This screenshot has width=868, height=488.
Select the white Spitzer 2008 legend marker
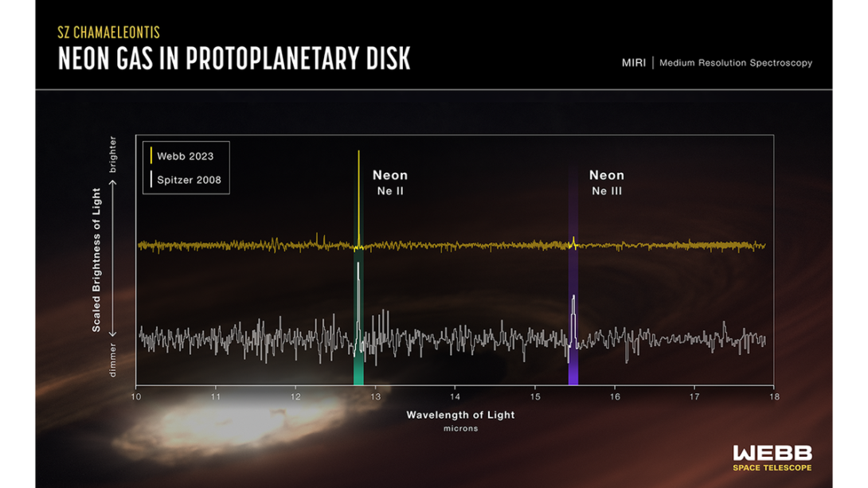click(153, 180)
